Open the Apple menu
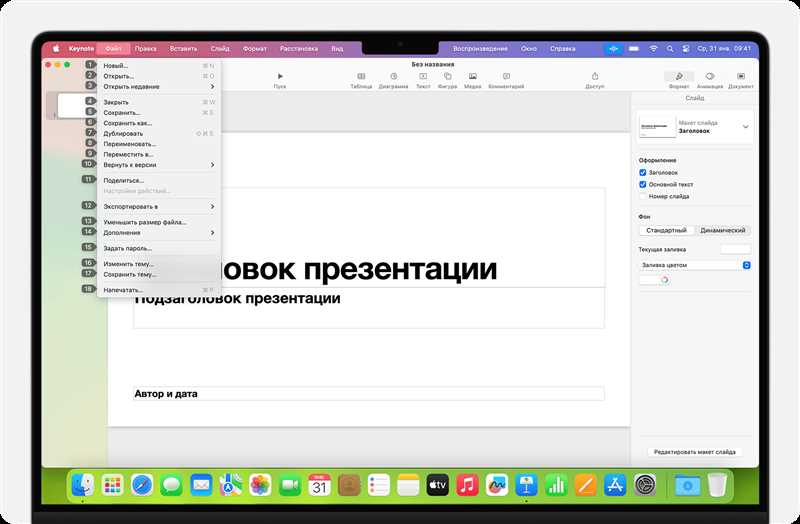Viewport: 800px width, 524px height. tap(56, 48)
